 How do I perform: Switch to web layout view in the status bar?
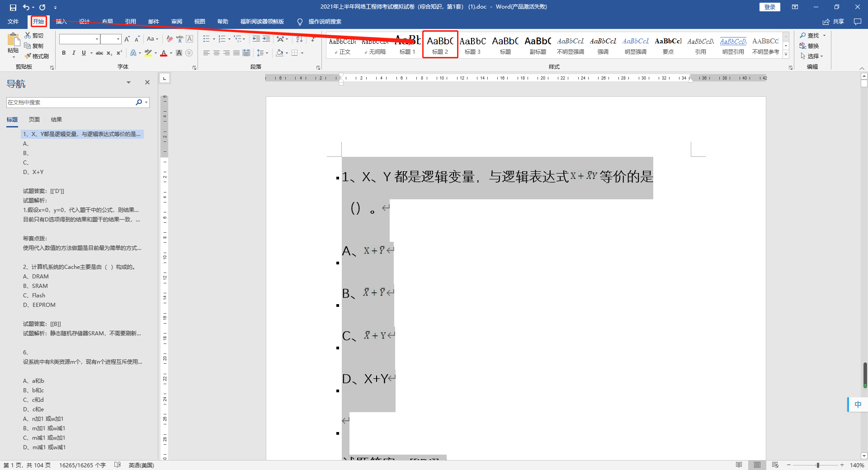point(775,465)
